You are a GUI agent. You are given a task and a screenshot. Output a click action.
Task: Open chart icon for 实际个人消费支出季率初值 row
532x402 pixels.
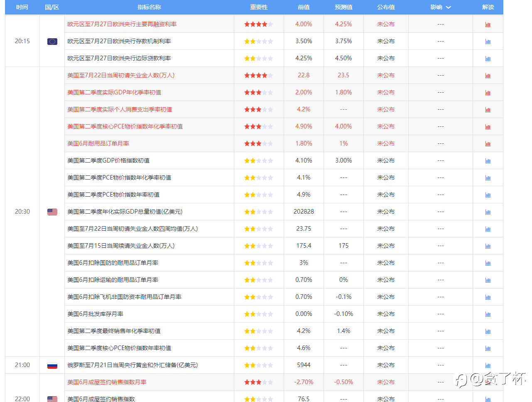[x=488, y=110]
